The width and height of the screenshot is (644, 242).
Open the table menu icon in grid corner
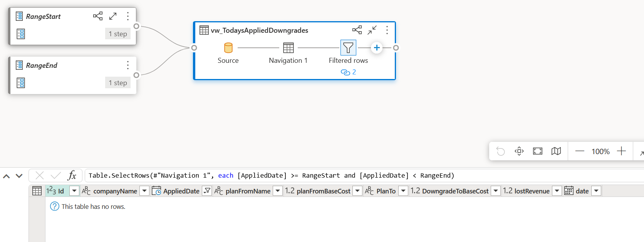(x=37, y=191)
